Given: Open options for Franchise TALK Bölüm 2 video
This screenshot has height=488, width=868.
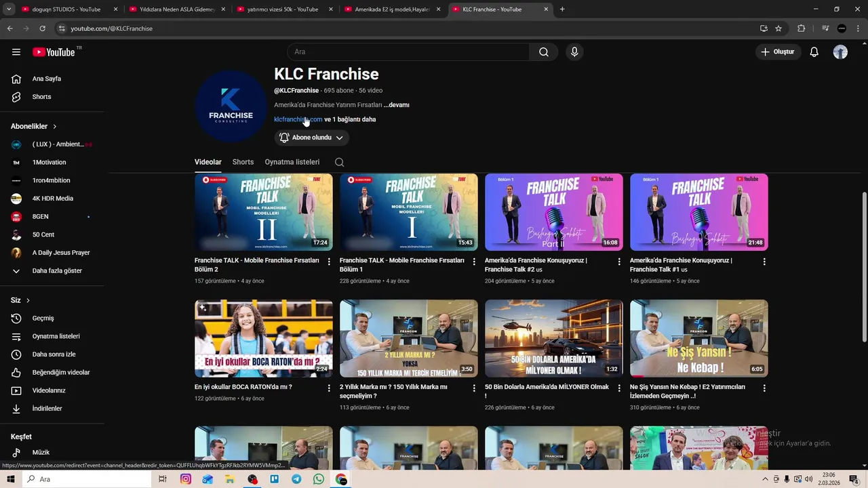Looking at the screenshot, I should click(329, 262).
